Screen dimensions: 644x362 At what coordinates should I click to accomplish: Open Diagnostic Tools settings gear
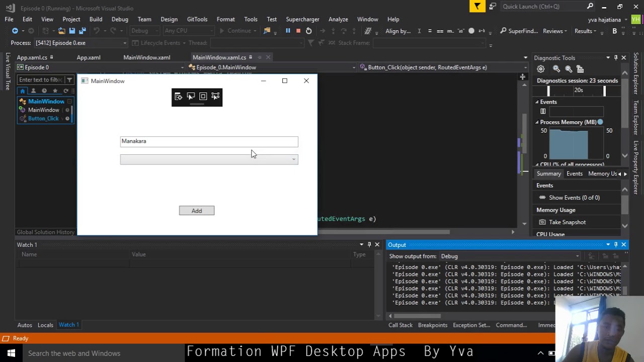540,69
